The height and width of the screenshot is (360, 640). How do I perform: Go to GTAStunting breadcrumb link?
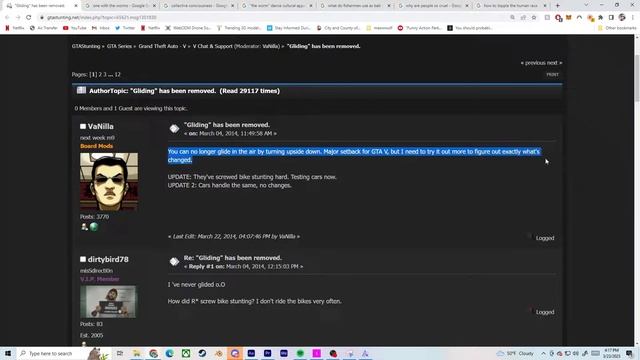86,47
